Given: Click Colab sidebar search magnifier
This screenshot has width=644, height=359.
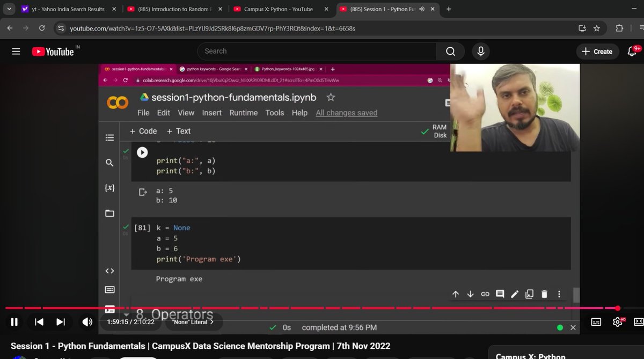Looking at the screenshot, I should tap(109, 163).
